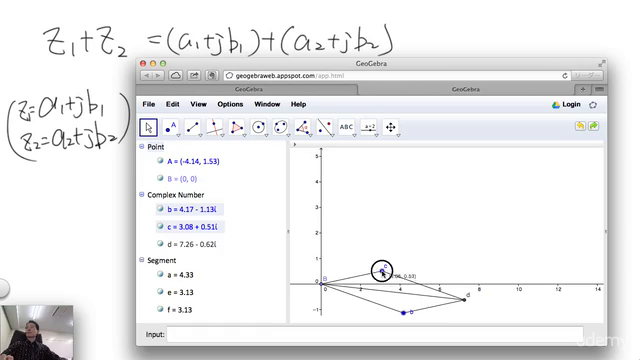This screenshot has height=360, width=640.
Task: Select the Move Graphics View tool
Action: 391,127
